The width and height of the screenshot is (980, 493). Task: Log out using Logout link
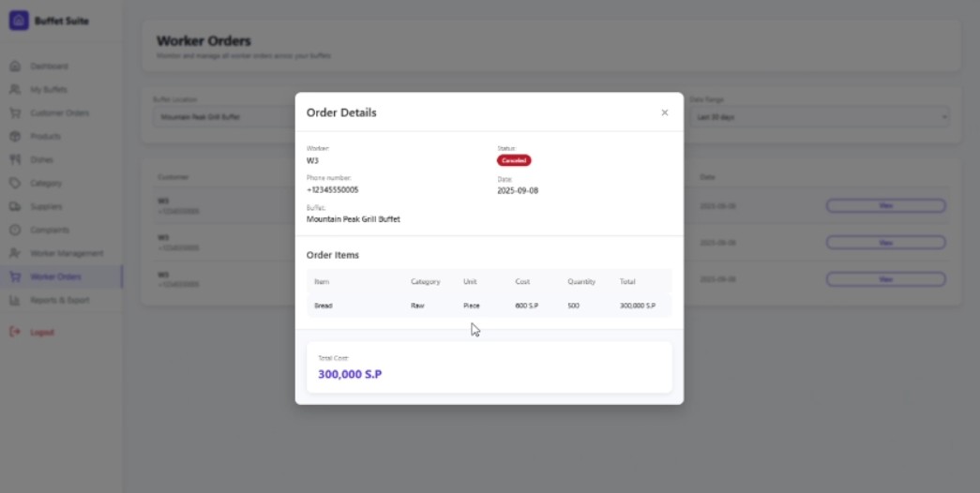click(x=41, y=332)
